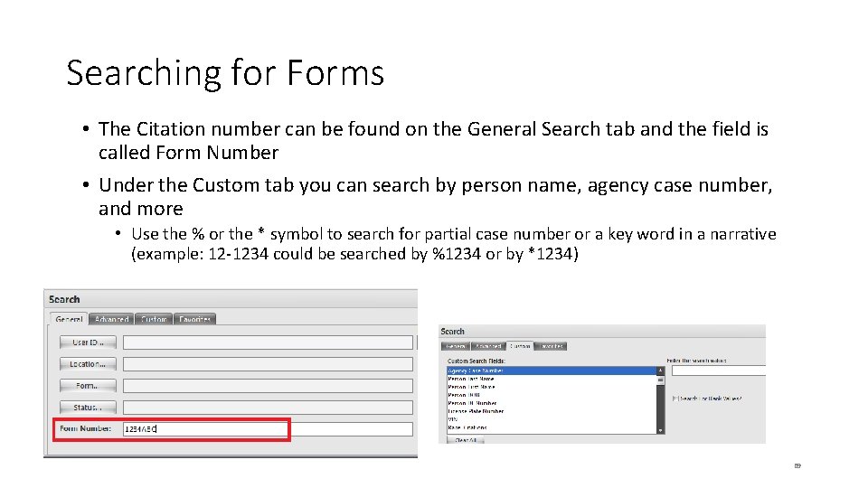This screenshot has height=488, width=868.
Task: Select Favorites tab in the right Search panel
Action: [551, 346]
